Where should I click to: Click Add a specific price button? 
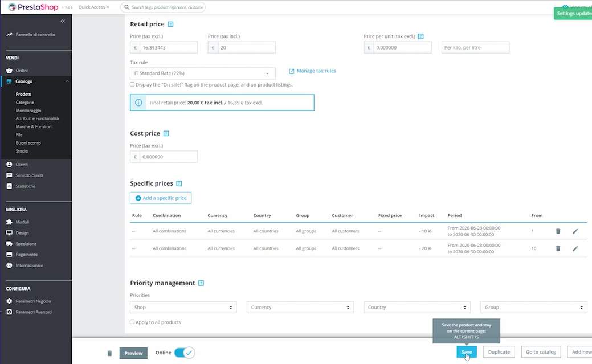click(x=161, y=198)
